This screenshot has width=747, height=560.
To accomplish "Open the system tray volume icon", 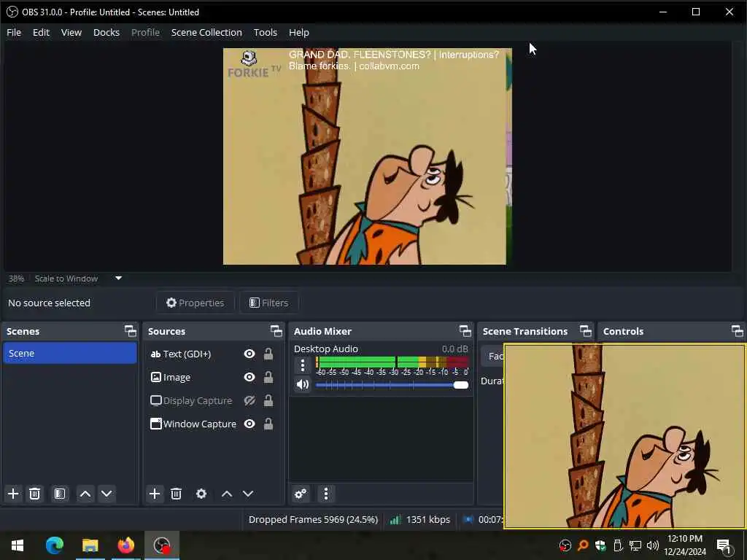I will click(653, 545).
